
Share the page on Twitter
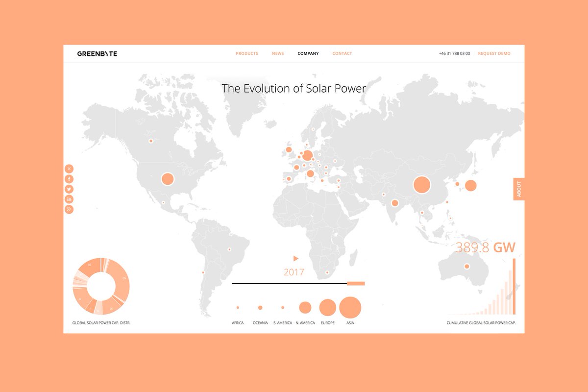point(69,189)
